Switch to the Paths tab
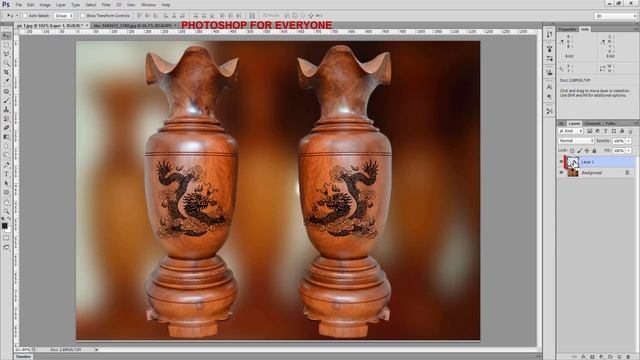 [610, 123]
